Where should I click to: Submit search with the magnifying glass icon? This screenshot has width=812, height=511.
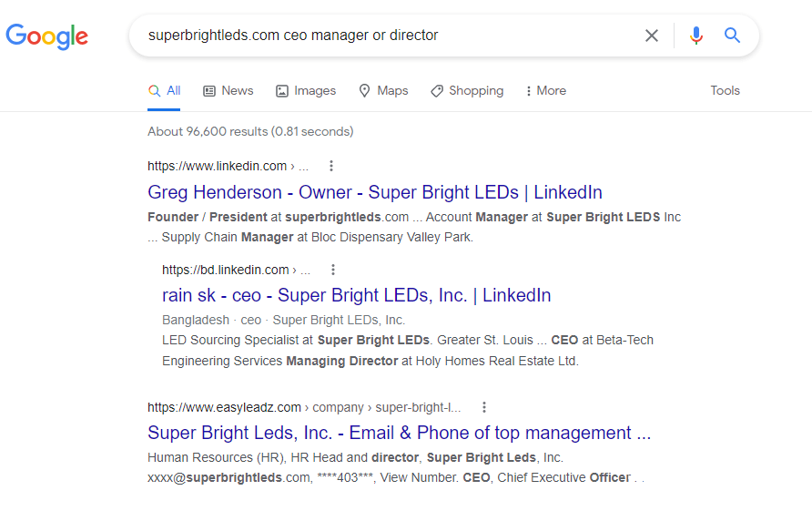point(732,36)
